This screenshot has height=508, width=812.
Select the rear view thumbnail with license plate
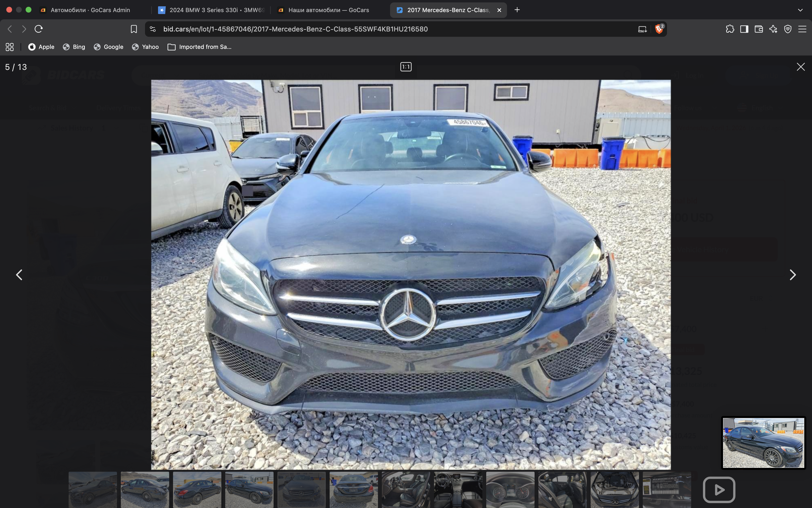point(354,490)
